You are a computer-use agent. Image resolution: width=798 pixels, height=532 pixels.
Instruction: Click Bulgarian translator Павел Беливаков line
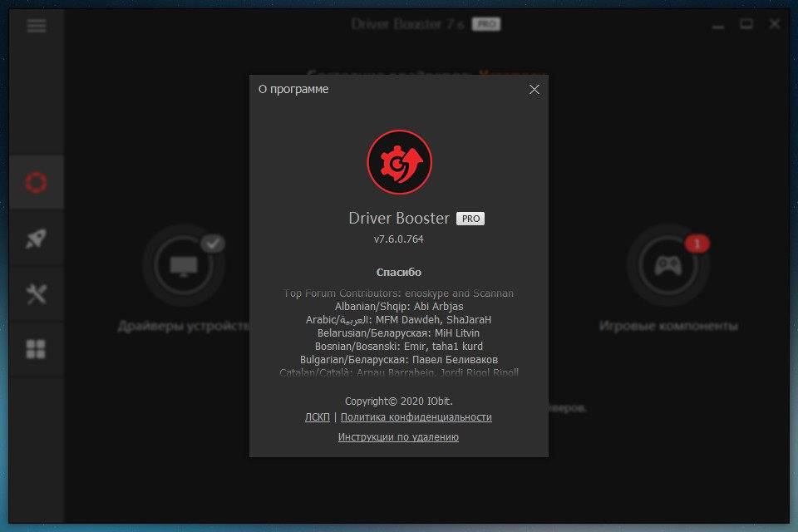coord(399,359)
